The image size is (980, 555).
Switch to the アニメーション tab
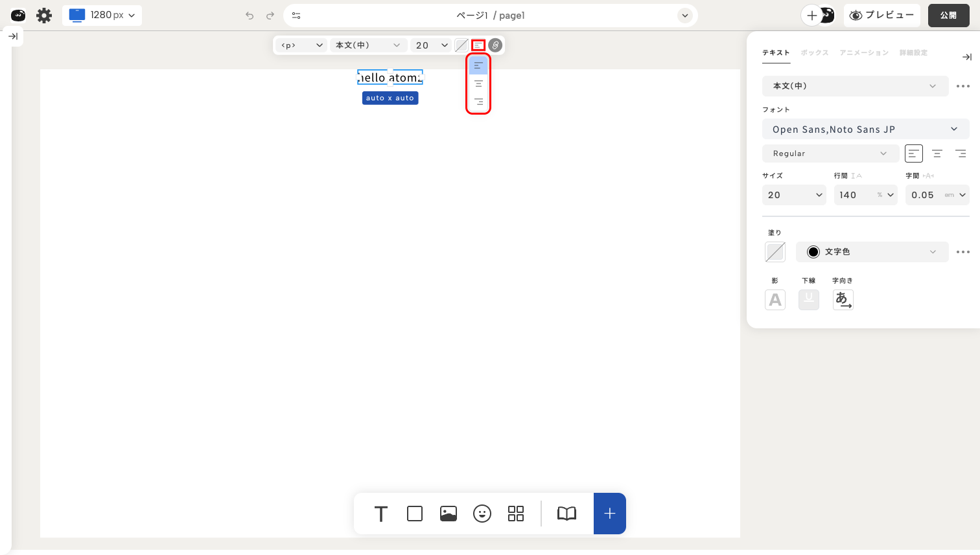(863, 52)
